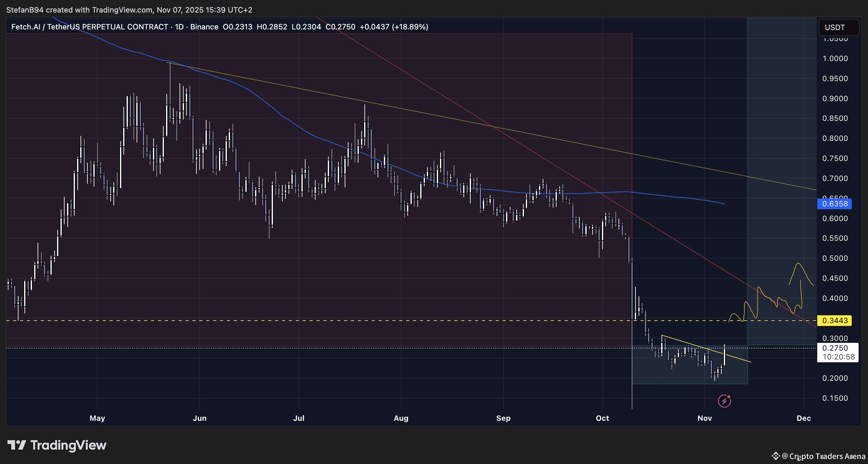Click the close value C0.2750 in the header

click(340, 27)
